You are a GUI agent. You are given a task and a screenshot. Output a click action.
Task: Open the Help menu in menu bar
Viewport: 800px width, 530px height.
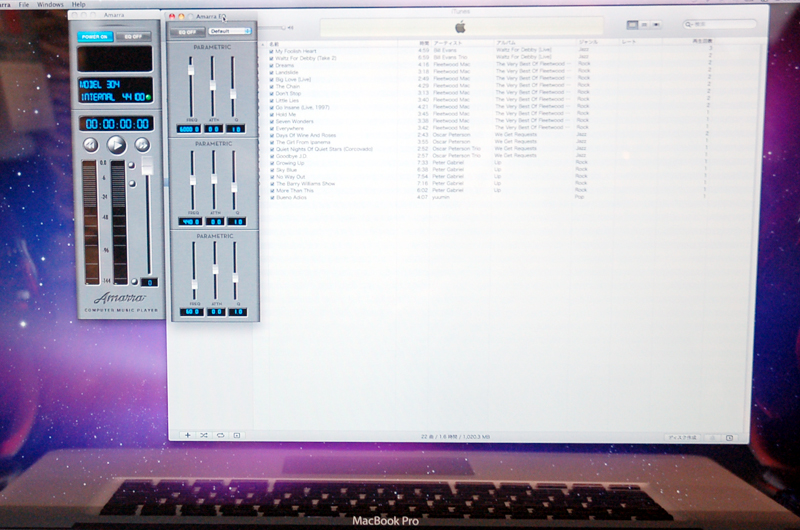tap(79, 5)
